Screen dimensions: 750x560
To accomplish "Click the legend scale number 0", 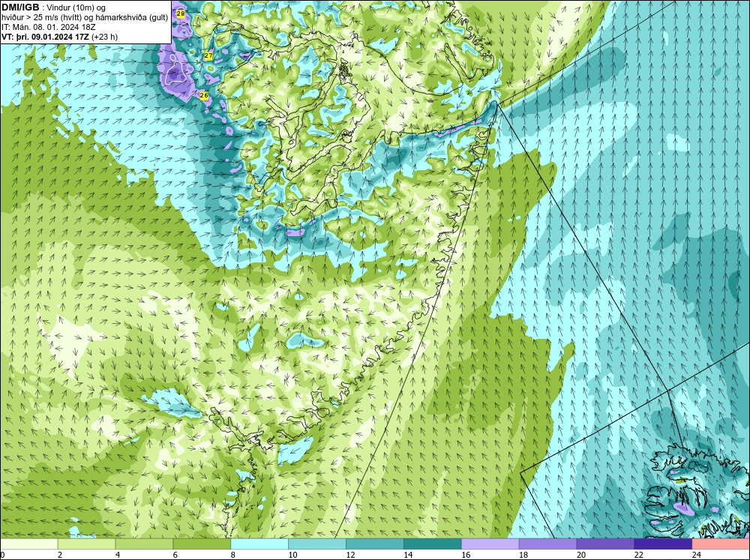I will tap(2, 555).
